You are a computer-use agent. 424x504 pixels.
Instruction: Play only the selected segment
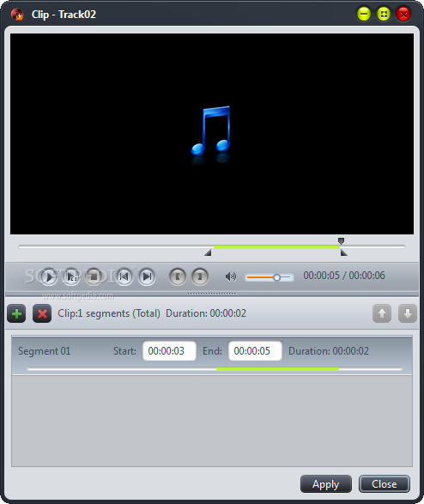coord(71,276)
